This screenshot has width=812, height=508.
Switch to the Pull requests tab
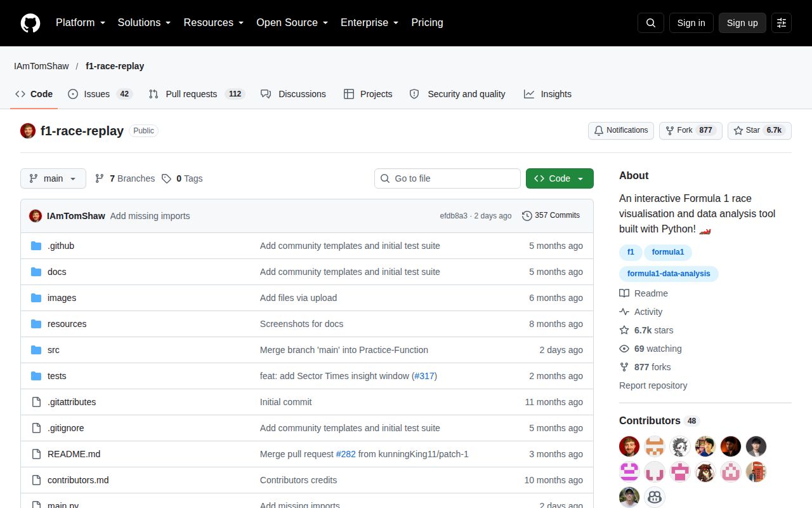[x=197, y=94]
